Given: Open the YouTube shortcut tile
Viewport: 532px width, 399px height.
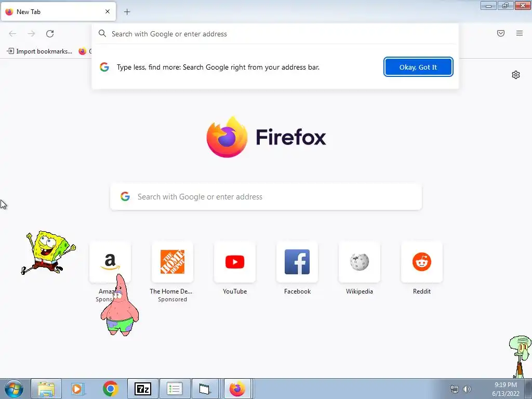Looking at the screenshot, I should (235, 262).
